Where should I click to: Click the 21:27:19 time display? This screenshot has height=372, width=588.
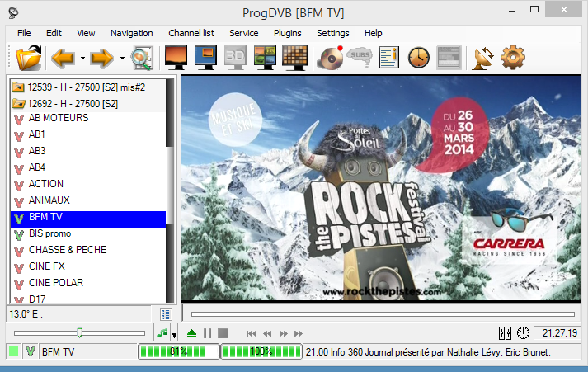point(557,333)
